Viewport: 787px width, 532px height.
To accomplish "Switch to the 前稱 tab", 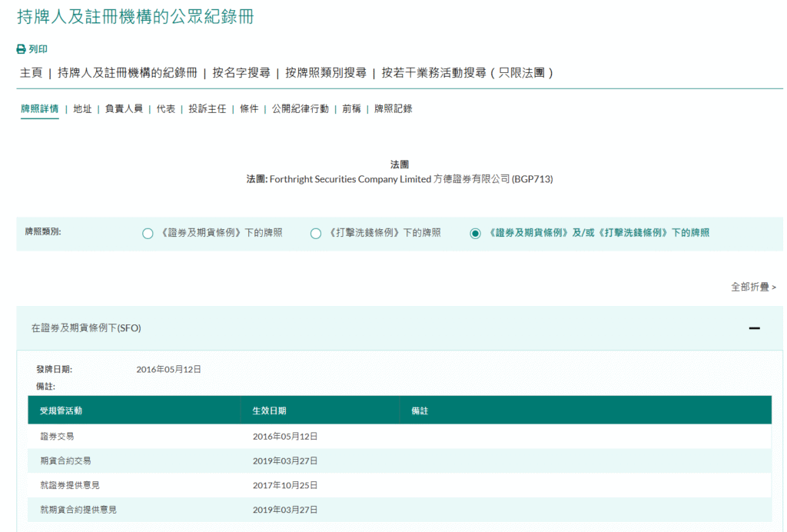I will 351,109.
